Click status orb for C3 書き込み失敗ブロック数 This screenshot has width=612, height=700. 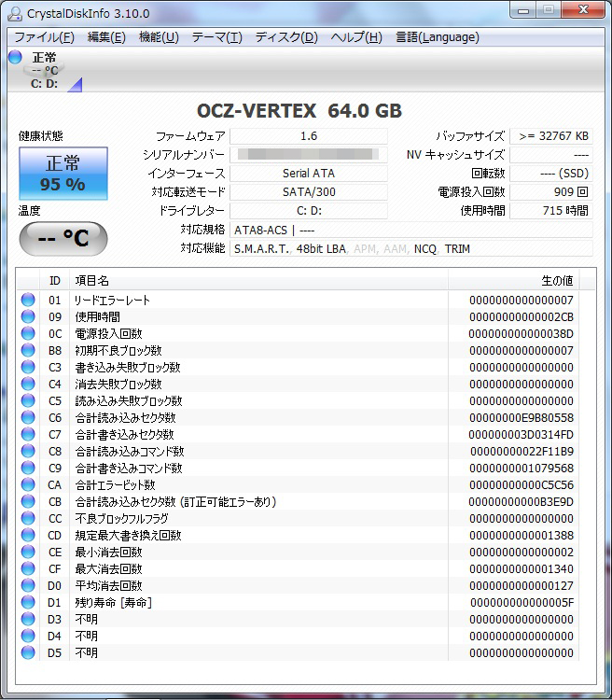tap(28, 367)
